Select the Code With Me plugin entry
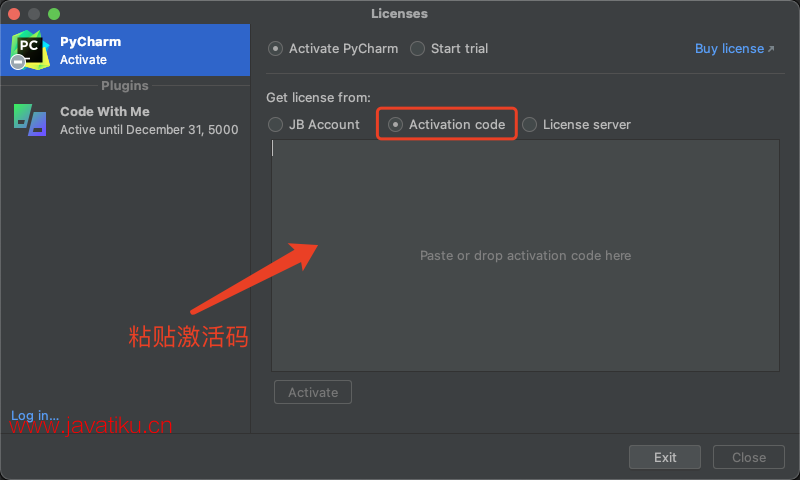The width and height of the screenshot is (800, 480). [x=125, y=120]
